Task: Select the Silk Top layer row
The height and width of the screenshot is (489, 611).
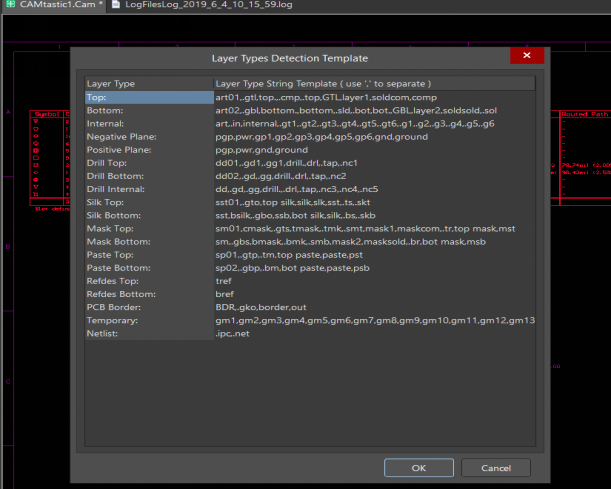Action: click(147, 202)
